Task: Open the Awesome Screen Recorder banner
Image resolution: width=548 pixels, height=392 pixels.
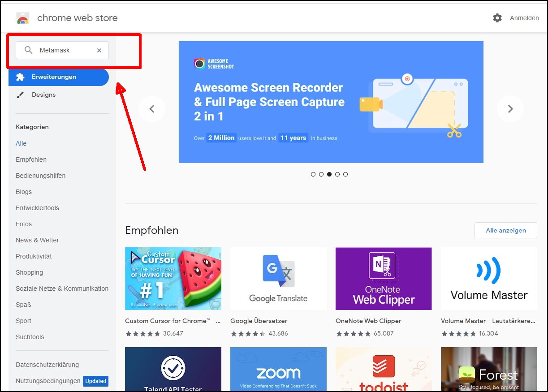Action: 331,102
